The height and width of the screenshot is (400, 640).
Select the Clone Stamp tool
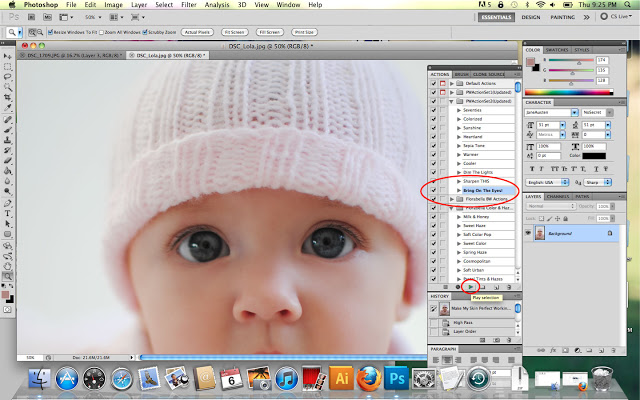point(7,140)
